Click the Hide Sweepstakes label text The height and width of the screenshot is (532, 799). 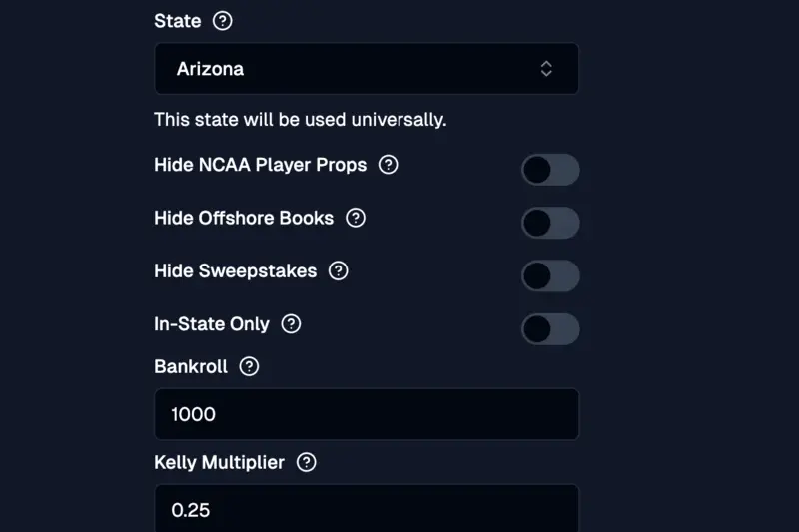tap(235, 270)
